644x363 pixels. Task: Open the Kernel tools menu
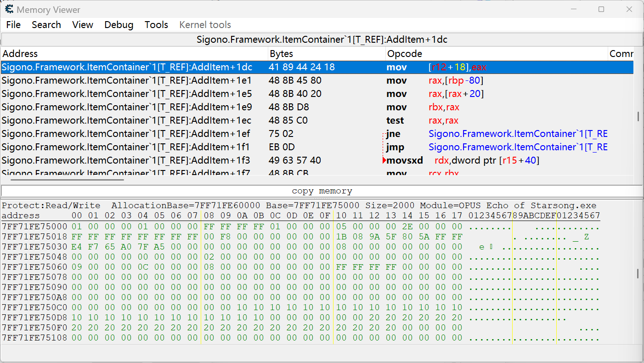(x=205, y=25)
